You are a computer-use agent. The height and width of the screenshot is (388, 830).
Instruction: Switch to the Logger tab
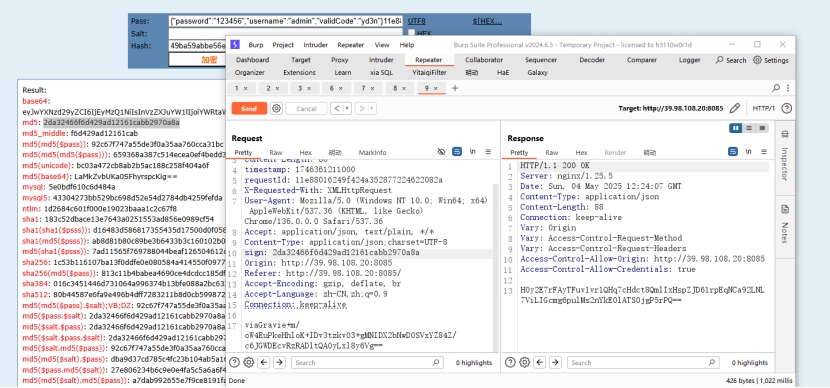[x=689, y=60]
